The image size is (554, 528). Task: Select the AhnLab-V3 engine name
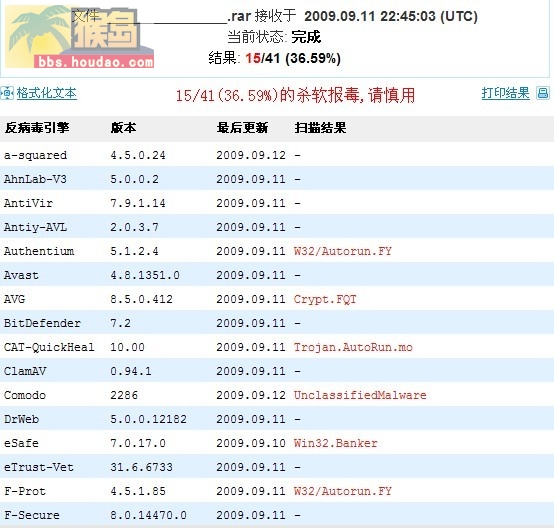point(35,179)
